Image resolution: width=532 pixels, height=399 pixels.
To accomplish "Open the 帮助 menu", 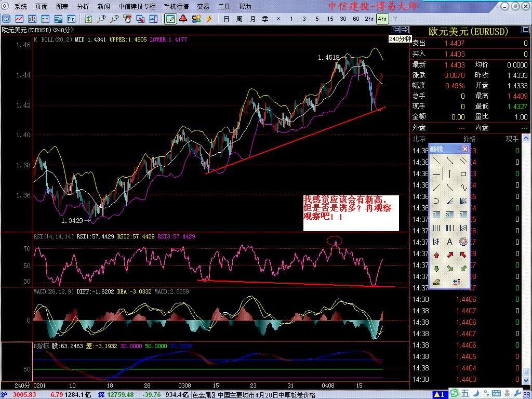I will [x=245, y=6].
